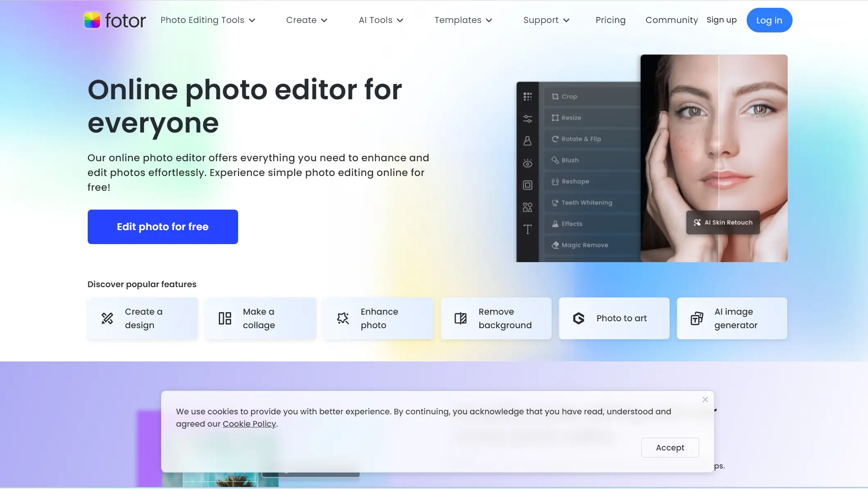Expand the AI Tools chevron
The width and height of the screenshot is (868, 489).
400,21
